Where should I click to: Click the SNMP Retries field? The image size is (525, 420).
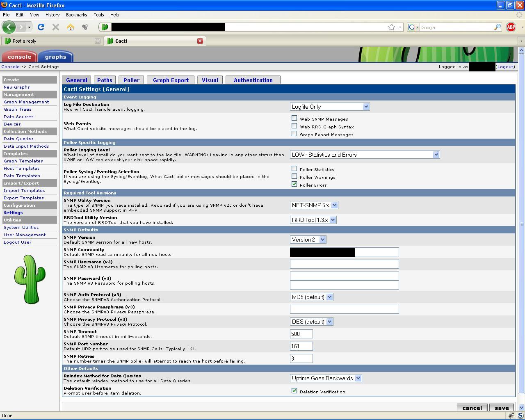pyautogui.click(x=301, y=358)
